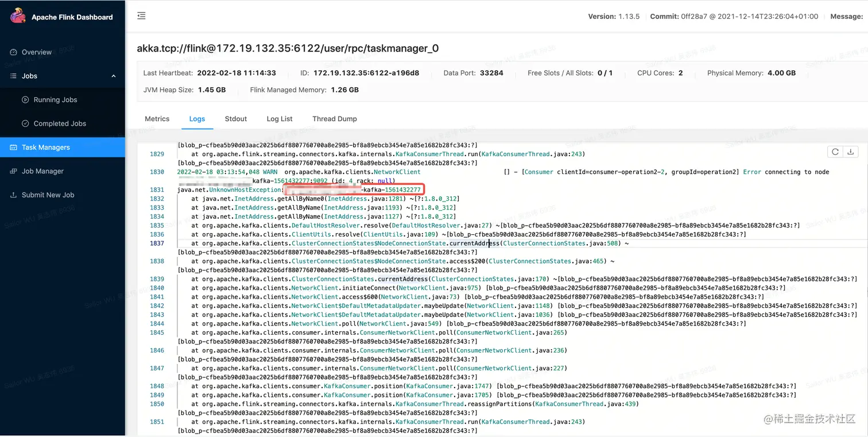
Task: Click the Flink Managed Memory value 1.26 GB
Action: point(345,90)
